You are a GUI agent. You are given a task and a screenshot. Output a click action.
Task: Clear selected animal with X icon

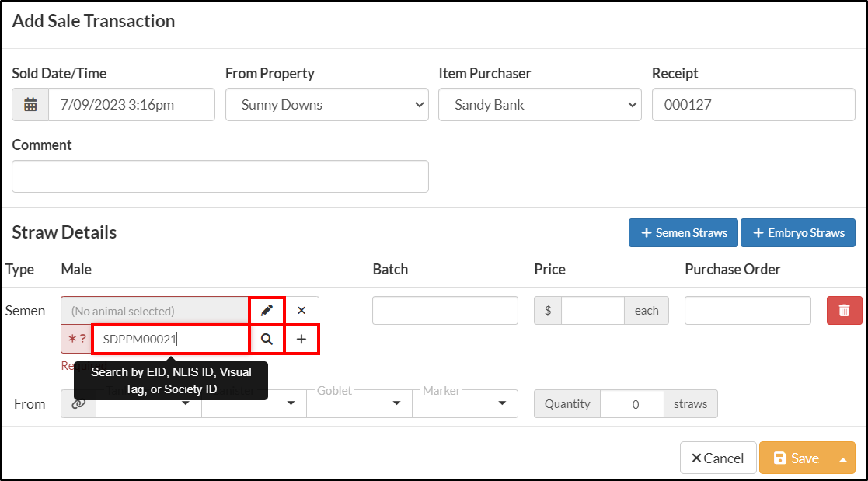pyautogui.click(x=302, y=311)
